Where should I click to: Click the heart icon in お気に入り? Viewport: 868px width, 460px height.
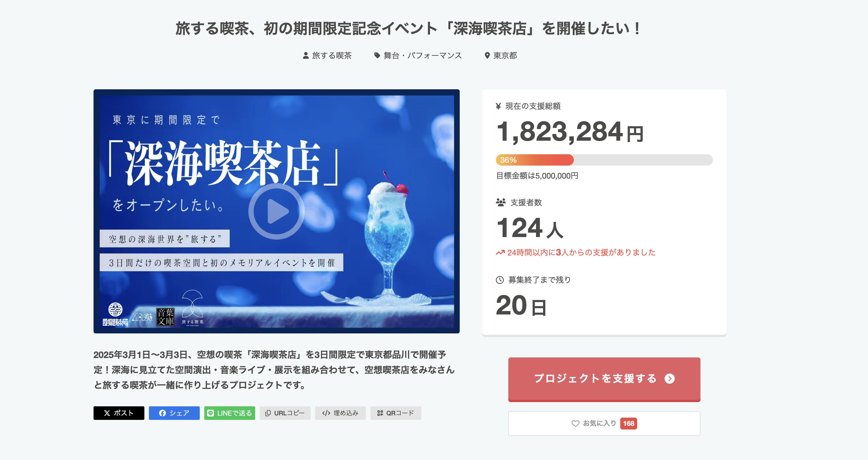(x=576, y=424)
